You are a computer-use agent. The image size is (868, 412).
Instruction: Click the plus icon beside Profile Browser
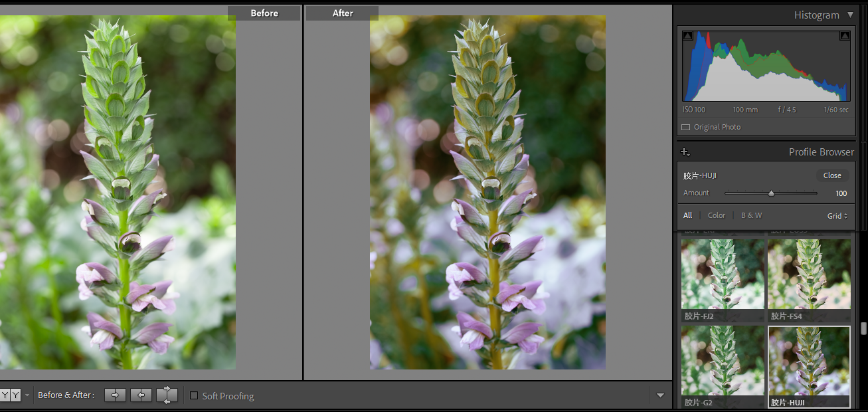(686, 152)
